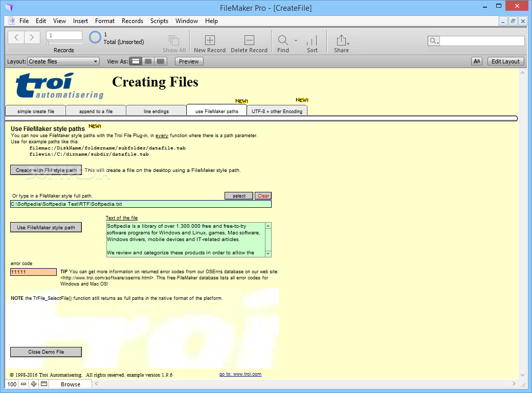This screenshot has width=532, height=393.
Task: Open the Insert menu
Action: pyautogui.click(x=80, y=20)
